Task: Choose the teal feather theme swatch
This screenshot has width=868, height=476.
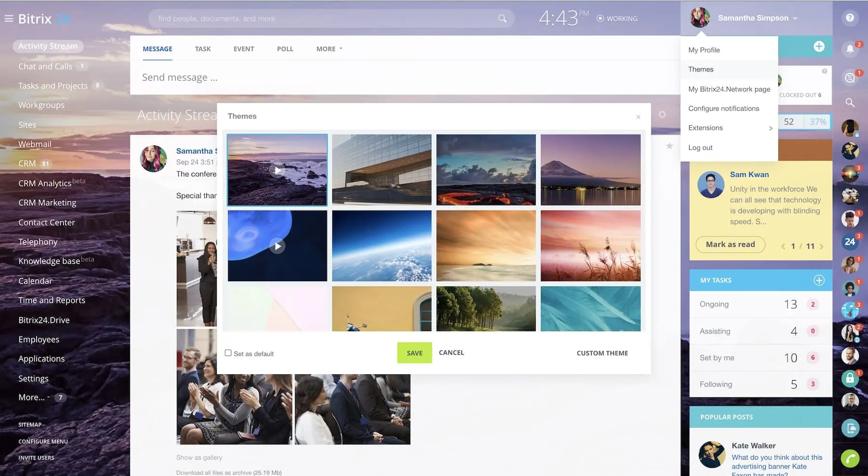Action: pos(590,309)
